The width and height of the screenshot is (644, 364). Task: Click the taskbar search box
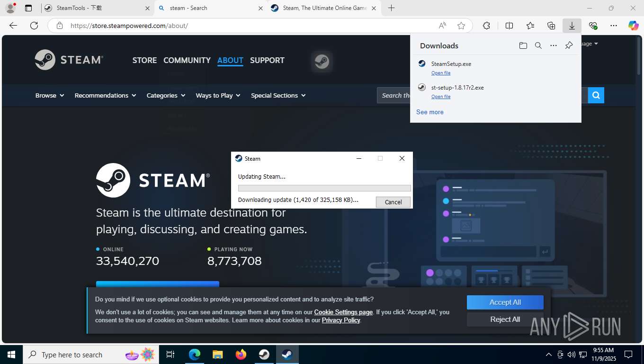[x=90, y=355]
